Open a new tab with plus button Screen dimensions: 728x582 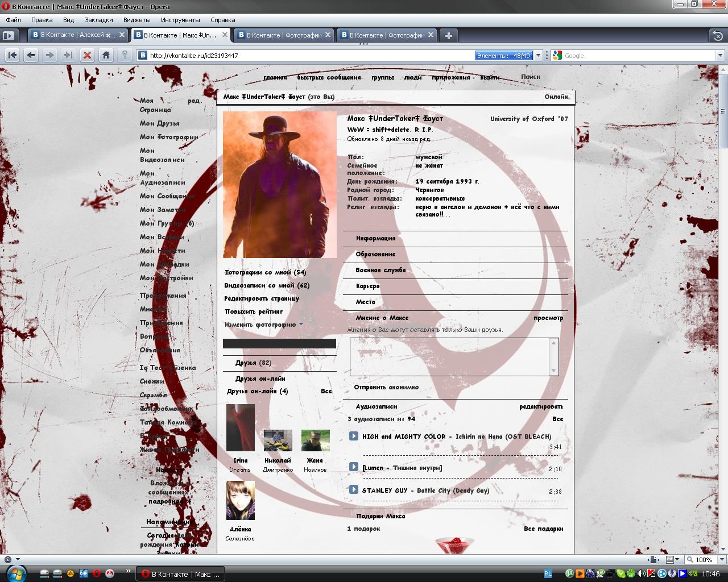[x=449, y=35]
